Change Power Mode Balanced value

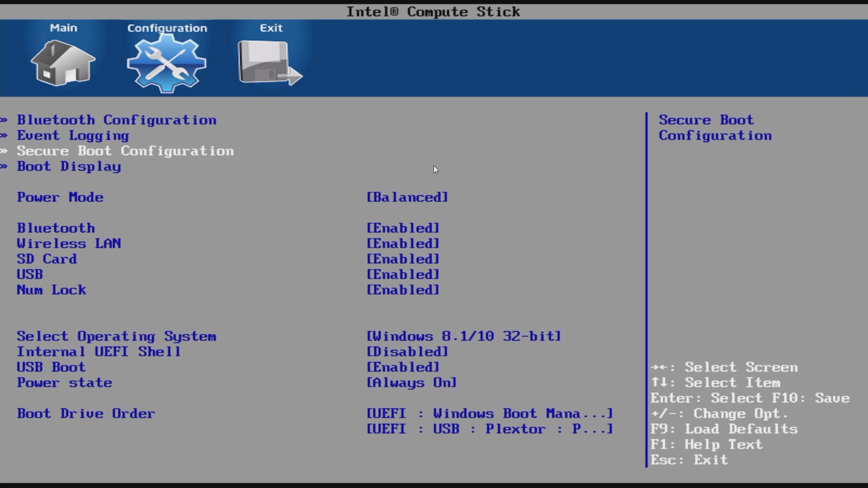[407, 197]
